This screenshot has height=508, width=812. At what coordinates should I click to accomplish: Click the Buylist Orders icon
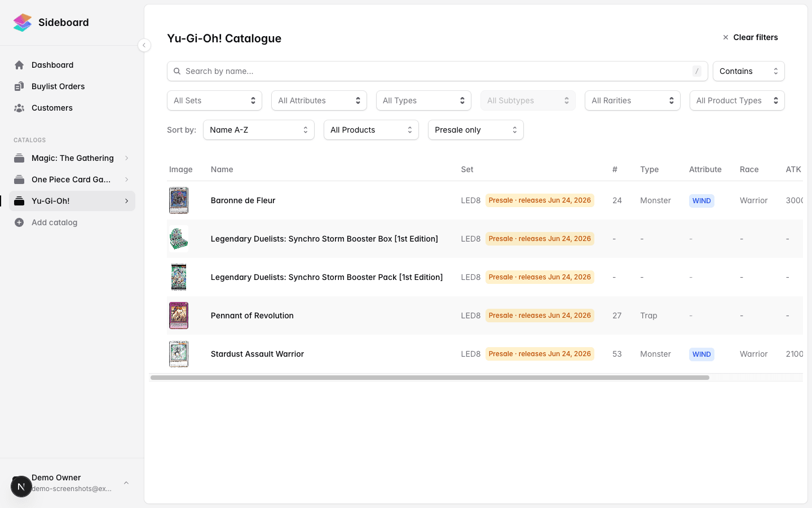tap(19, 86)
